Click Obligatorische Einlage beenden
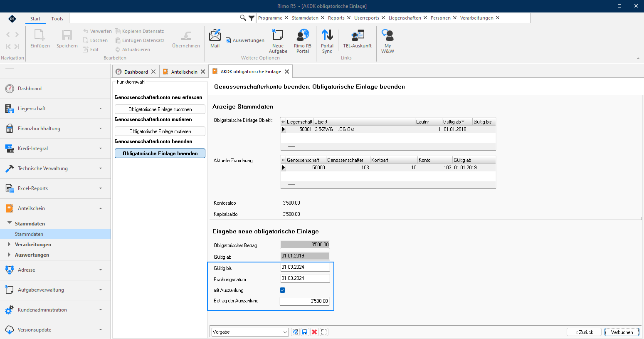The width and height of the screenshot is (644, 339). pyautogui.click(x=160, y=153)
